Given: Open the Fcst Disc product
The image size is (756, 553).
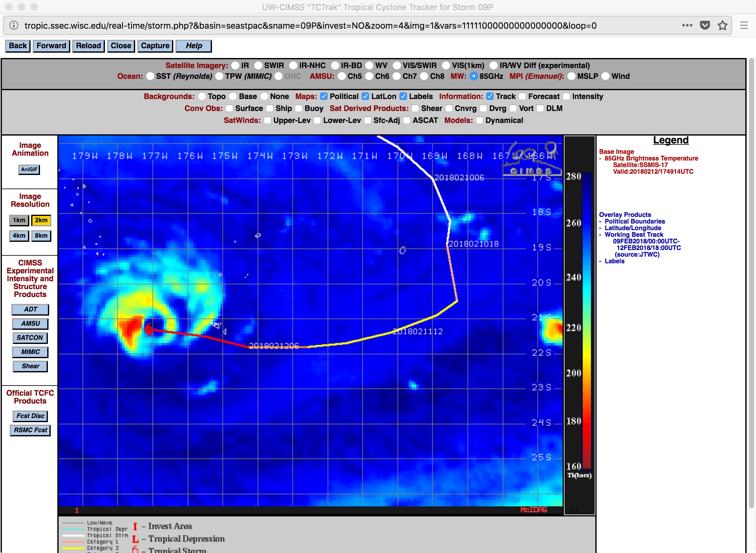Looking at the screenshot, I should click(x=31, y=416).
